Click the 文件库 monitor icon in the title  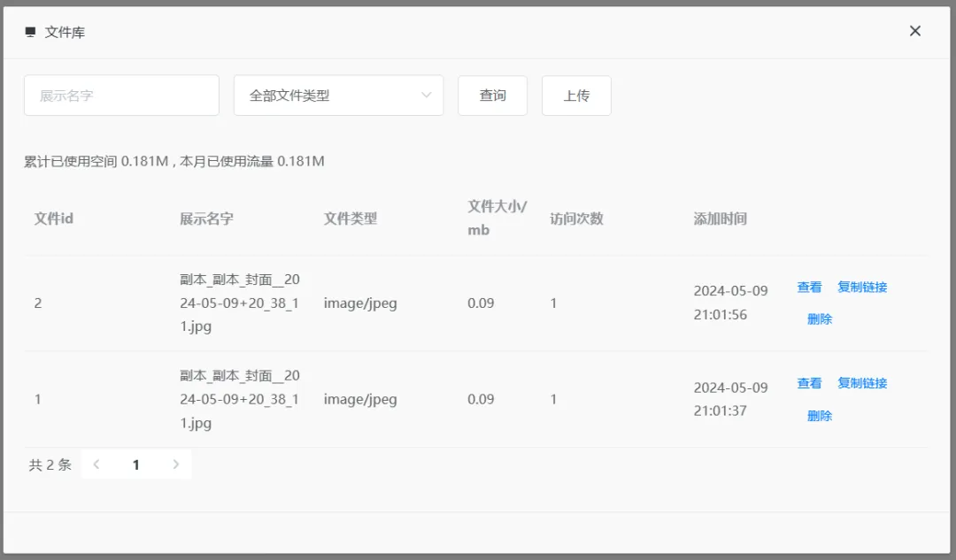pos(30,32)
